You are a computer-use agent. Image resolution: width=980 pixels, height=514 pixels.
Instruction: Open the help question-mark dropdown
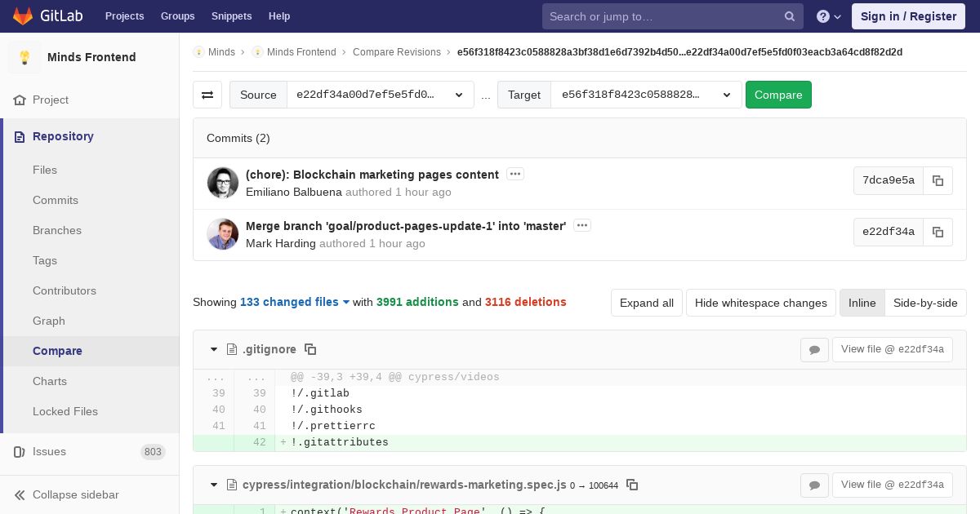pyautogui.click(x=829, y=16)
